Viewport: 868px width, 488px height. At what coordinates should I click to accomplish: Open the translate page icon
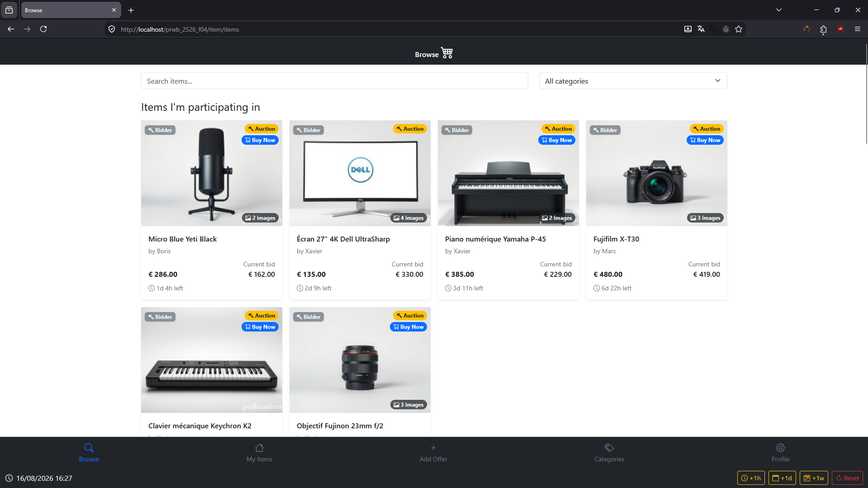(701, 29)
